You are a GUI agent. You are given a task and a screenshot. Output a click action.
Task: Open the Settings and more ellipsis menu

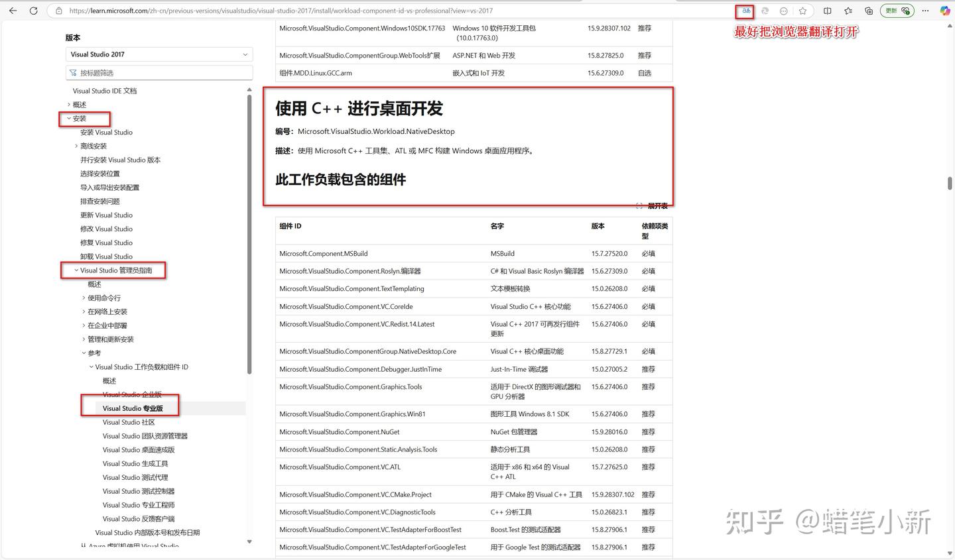pos(924,11)
